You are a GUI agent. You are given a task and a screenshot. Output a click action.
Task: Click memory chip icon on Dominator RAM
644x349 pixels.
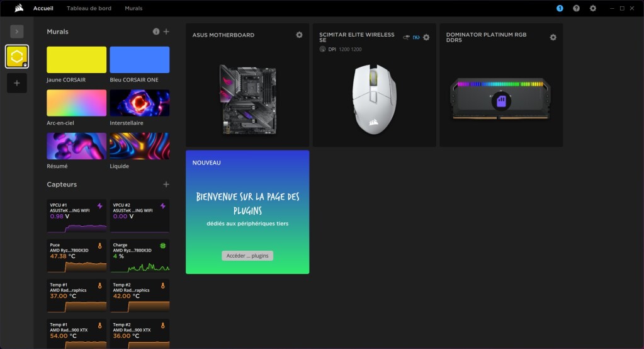(x=501, y=101)
